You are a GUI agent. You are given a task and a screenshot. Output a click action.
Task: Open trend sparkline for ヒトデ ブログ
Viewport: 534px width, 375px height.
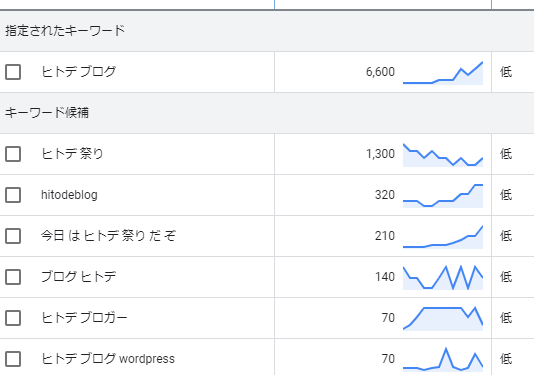(443, 73)
